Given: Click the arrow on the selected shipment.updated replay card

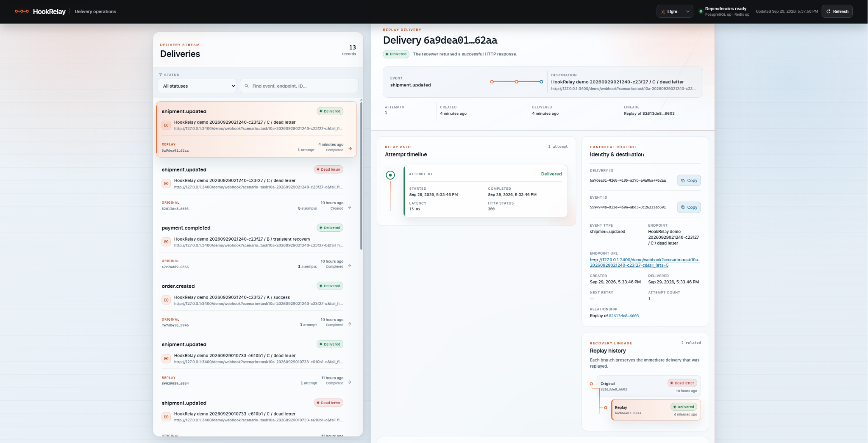Looking at the screenshot, I should click(350, 149).
